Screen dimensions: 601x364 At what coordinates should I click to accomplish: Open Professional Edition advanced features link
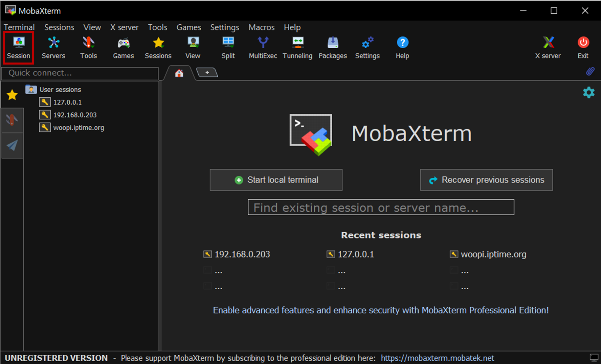coord(381,310)
